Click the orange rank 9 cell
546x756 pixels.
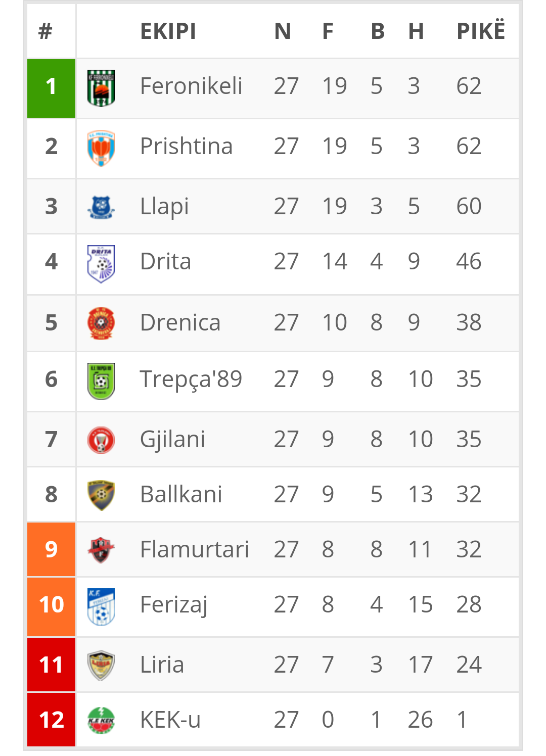coord(51,549)
